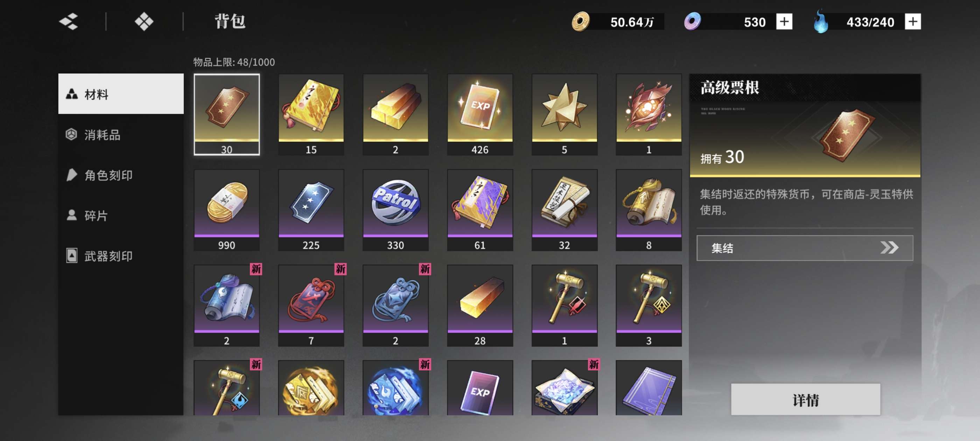Select the gold bars item with 2
The image size is (980, 441).
click(395, 114)
